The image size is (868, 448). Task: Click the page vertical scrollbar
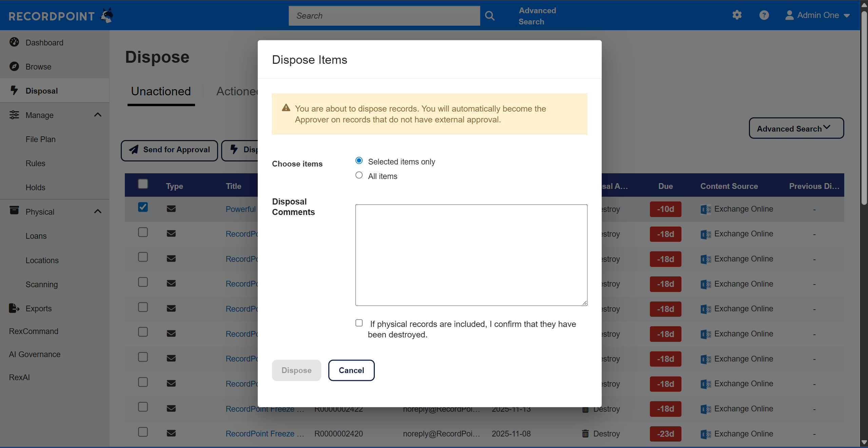click(x=864, y=109)
